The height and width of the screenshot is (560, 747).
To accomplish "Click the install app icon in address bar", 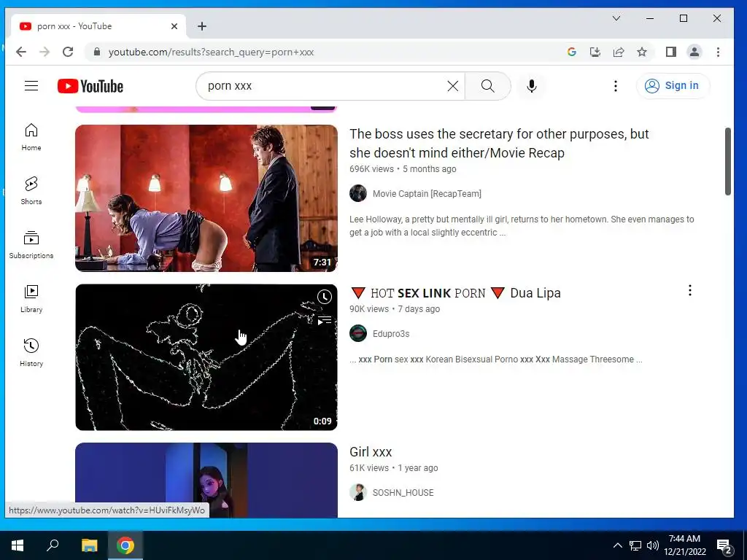I will tap(595, 52).
